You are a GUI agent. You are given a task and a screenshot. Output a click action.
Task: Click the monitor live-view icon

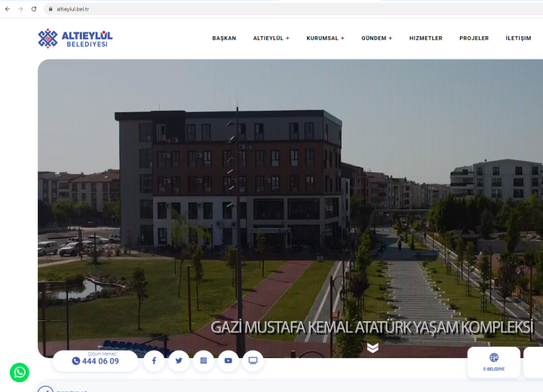(253, 361)
